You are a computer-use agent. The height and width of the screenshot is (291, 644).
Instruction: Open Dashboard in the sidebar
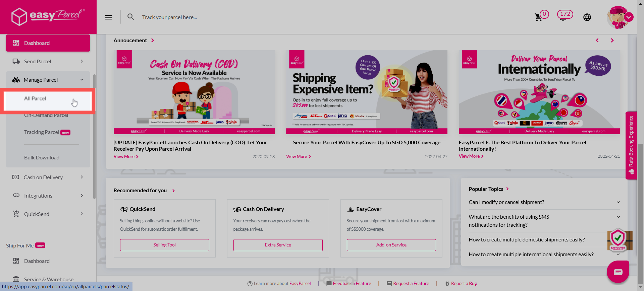pos(48,43)
